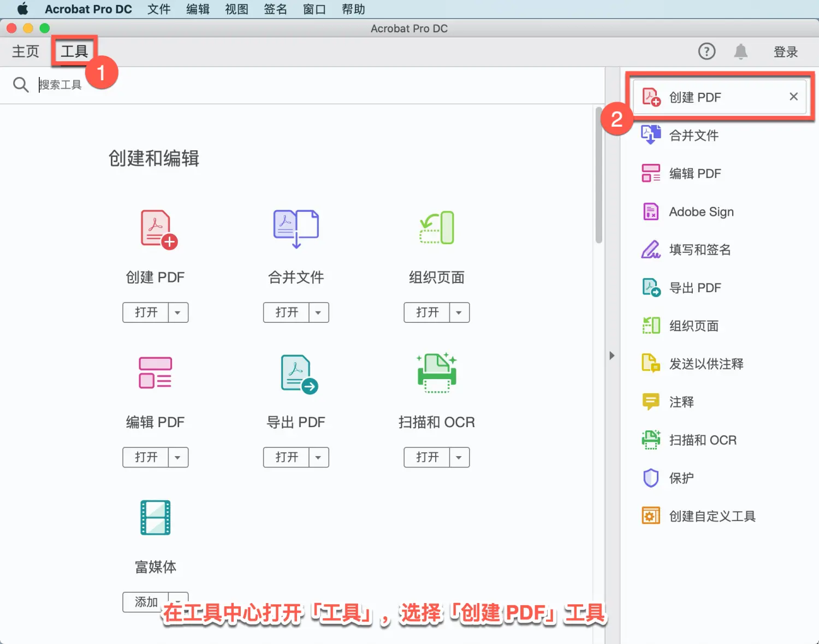Switch to the 工具 tab
The width and height of the screenshot is (819, 644).
74,51
